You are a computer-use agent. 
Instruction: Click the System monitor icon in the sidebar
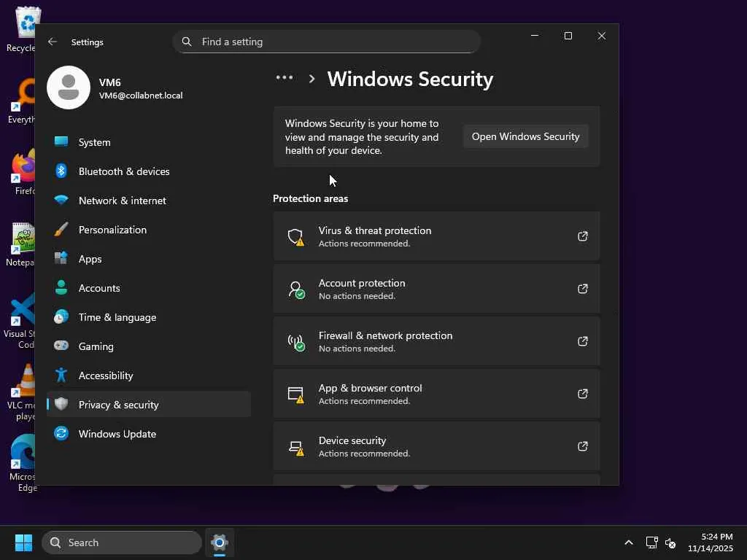coord(61,142)
